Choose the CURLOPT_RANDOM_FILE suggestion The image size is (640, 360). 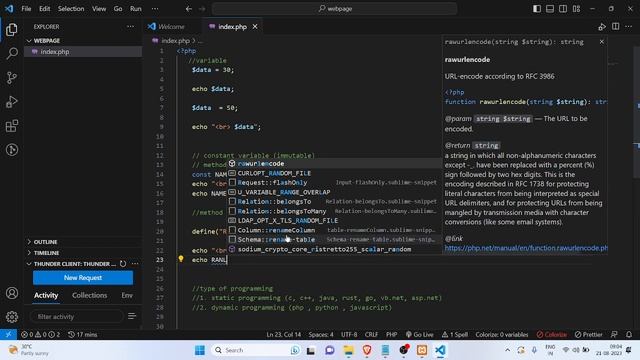pyautogui.click(x=334, y=173)
